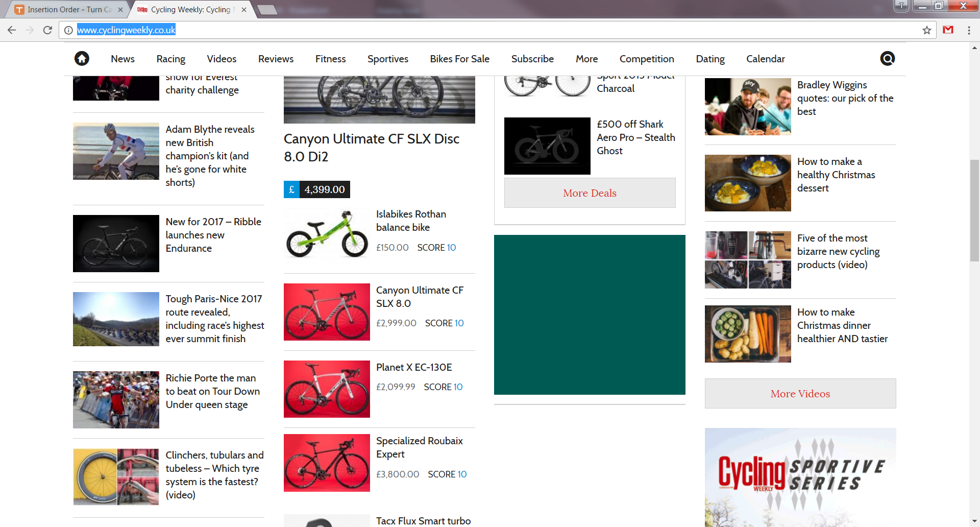
Task: Open Adam Blythe British champion's kit article
Action: (x=210, y=156)
